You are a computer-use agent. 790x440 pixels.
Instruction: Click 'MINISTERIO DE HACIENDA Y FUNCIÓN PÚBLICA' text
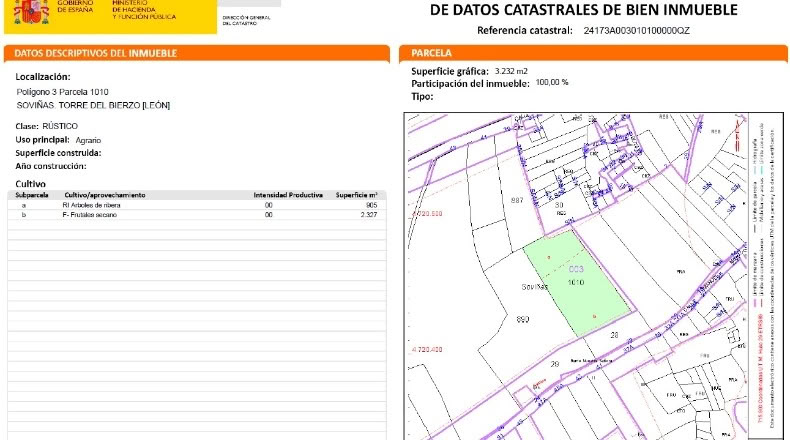pos(144,10)
